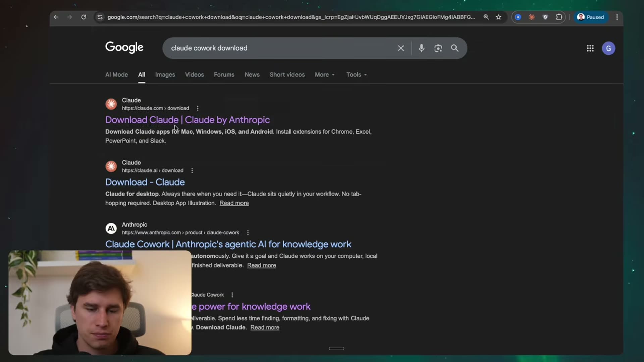
Task: Click the shield extension icon
Action: pos(545,17)
